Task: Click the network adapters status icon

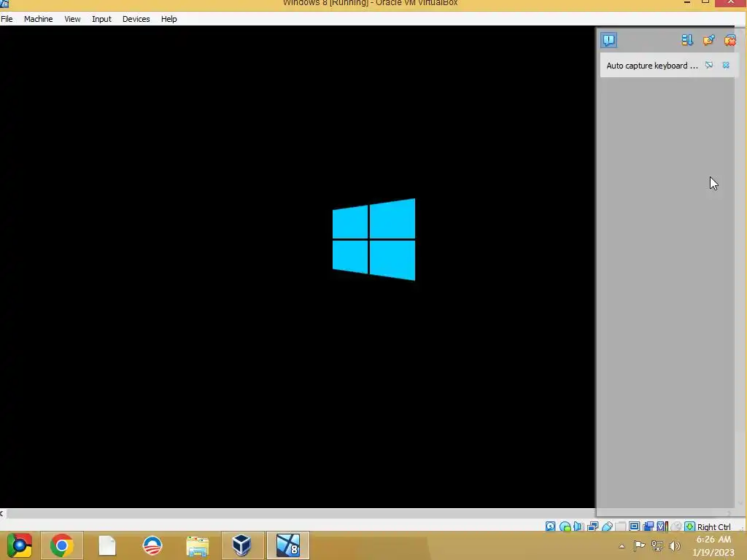Action: pyautogui.click(x=592, y=526)
